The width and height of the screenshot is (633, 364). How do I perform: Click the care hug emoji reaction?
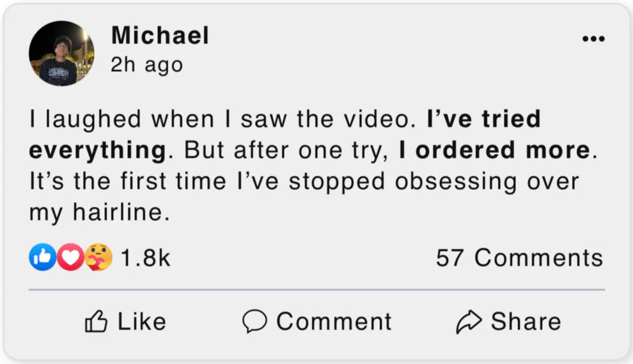tap(98, 257)
